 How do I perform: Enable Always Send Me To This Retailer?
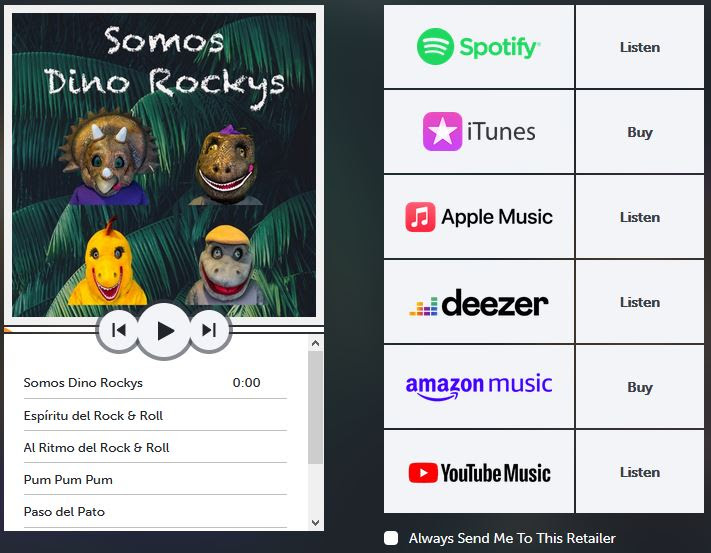coord(391,538)
